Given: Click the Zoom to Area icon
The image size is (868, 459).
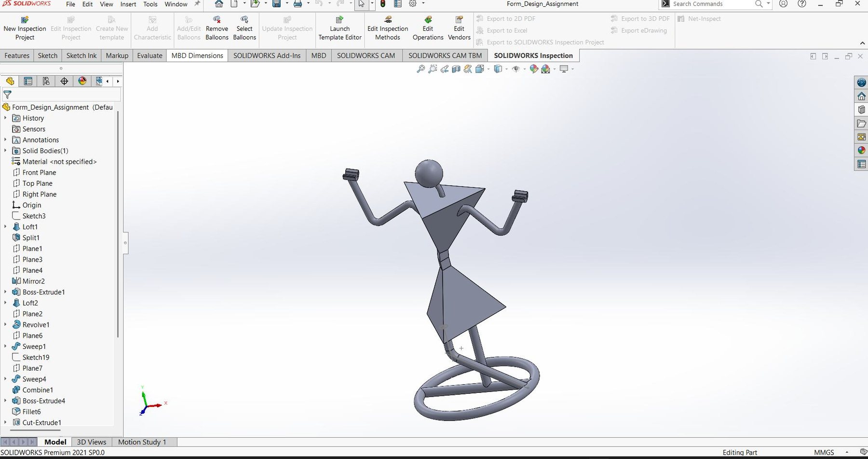Looking at the screenshot, I should pos(433,69).
